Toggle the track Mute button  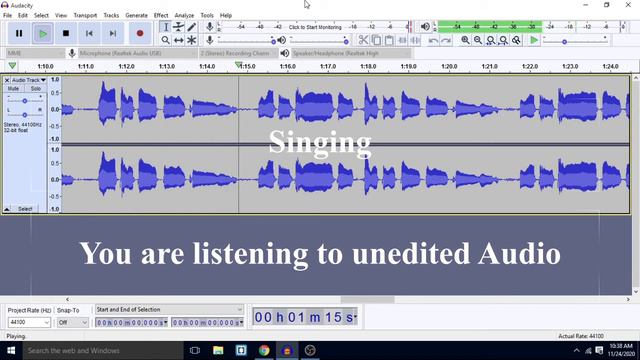pyautogui.click(x=13, y=89)
